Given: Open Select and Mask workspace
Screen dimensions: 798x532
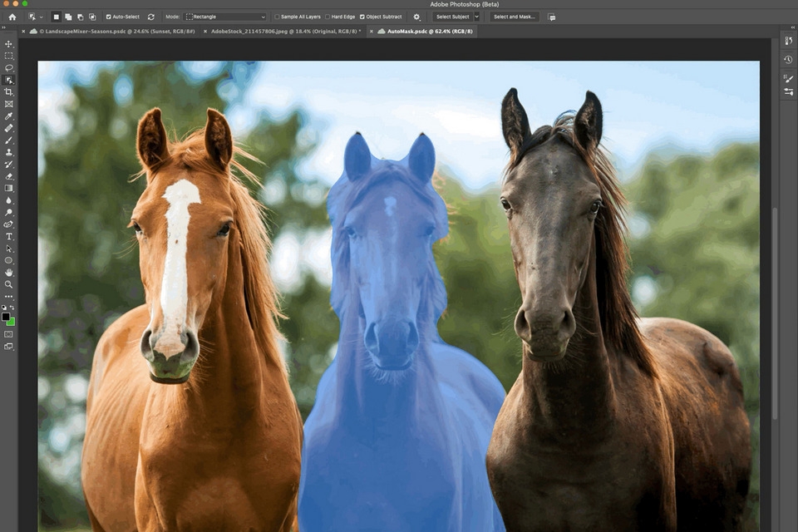Looking at the screenshot, I should [x=514, y=16].
